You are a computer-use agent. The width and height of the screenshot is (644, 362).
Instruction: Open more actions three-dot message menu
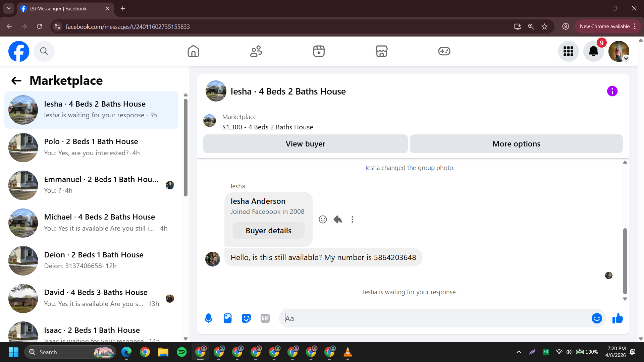[x=352, y=220]
